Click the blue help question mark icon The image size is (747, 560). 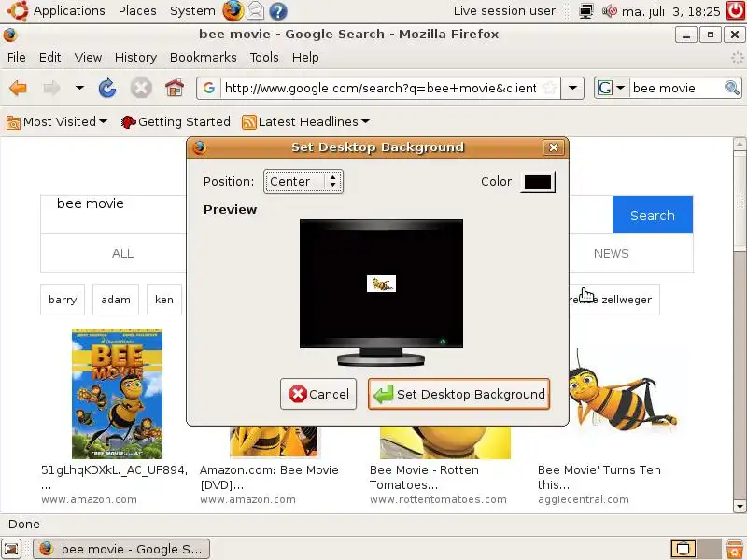click(x=278, y=11)
